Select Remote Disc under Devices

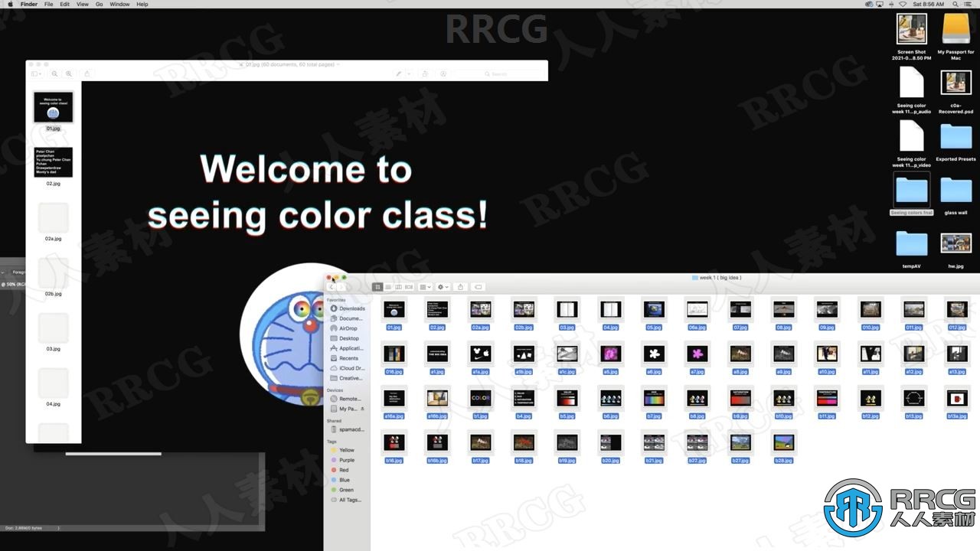[348, 399]
